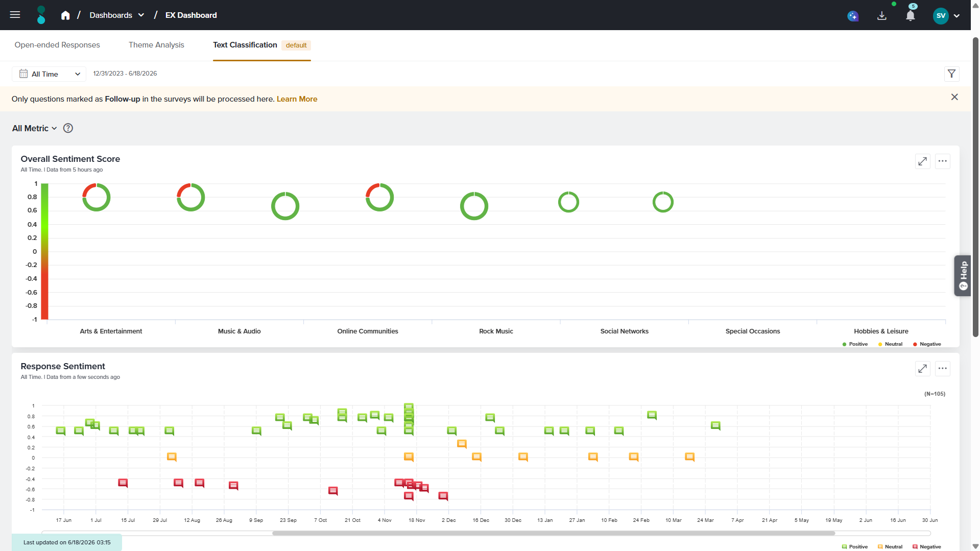980x551 pixels.
Task: Open the filter funnel icon
Action: [x=951, y=74]
